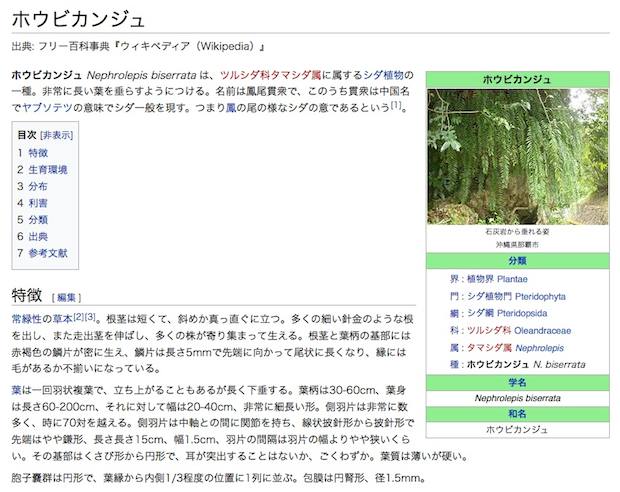Open footnote reference [2]
This screenshot has width=620, height=492.
pyautogui.click(x=79, y=316)
